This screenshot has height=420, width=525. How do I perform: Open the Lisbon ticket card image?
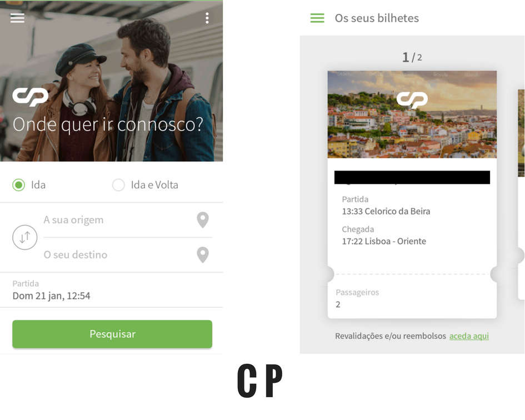tap(412, 114)
